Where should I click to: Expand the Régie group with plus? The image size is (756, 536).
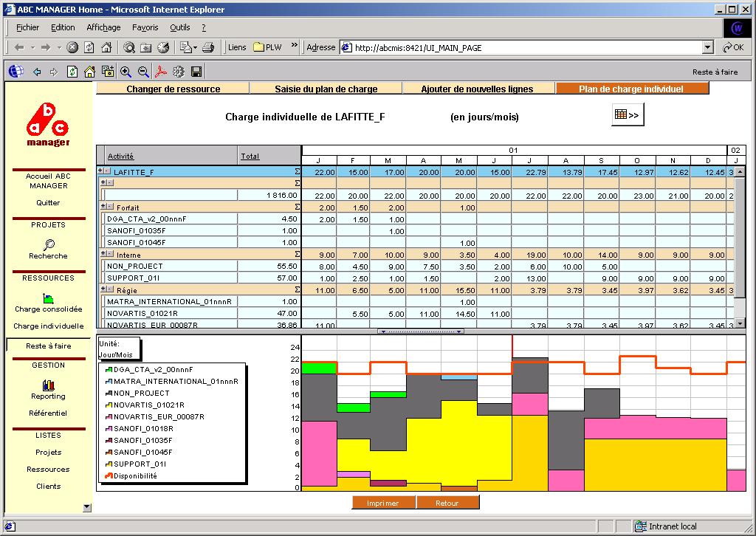[x=102, y=289]
